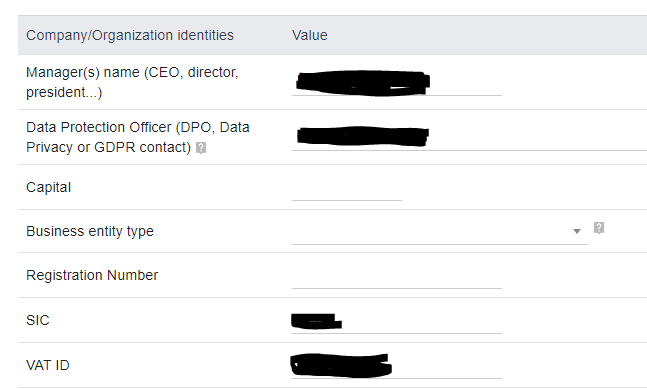Viewport: 647px width, 389px height.
Task: Click the Company/Organization identities column header
Action: 130,35
